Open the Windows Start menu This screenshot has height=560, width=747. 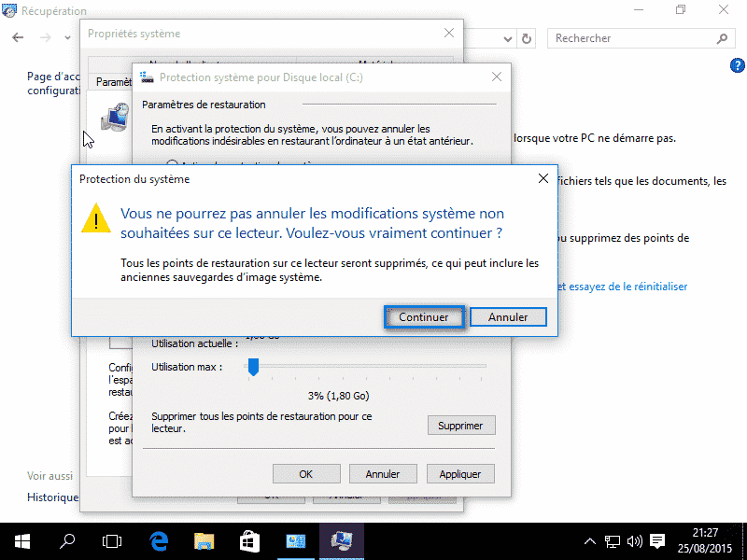(21, 540)
